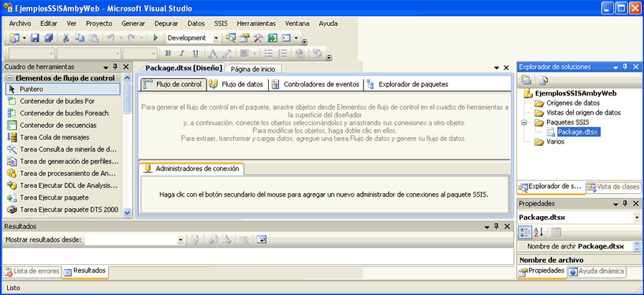Image resolution: width=644 pixels, height=295 pixels.
Task: Open Explorador de soluciones window position dropdown
Action: (x=615, y=67)
